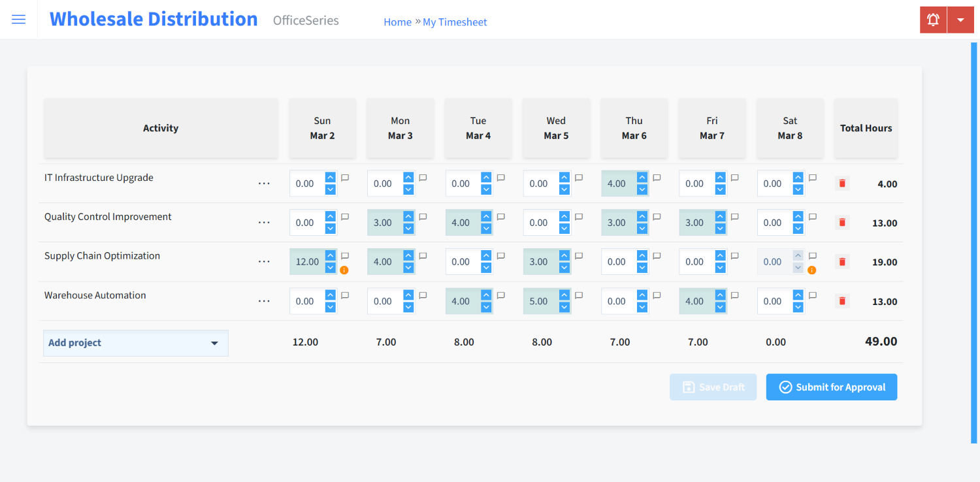Open comment bubble for IT Infrastructure Thursday hours
980x482 pixels.
656,177
